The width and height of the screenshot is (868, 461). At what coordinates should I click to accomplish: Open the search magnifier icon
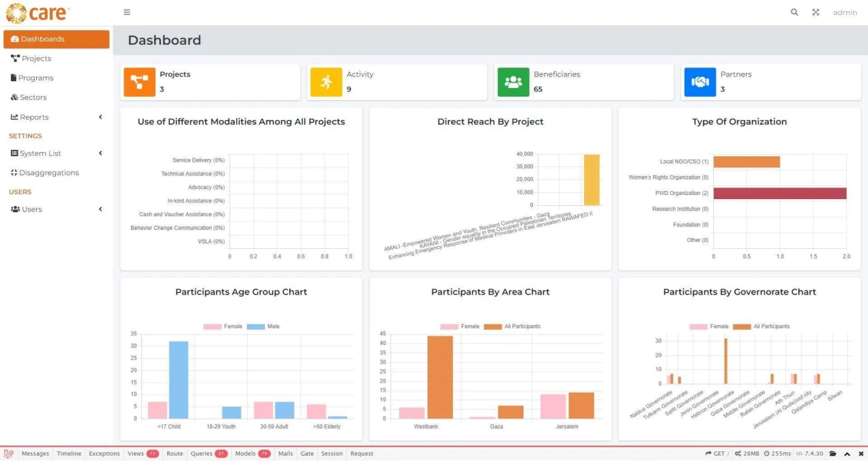point(794,12)
